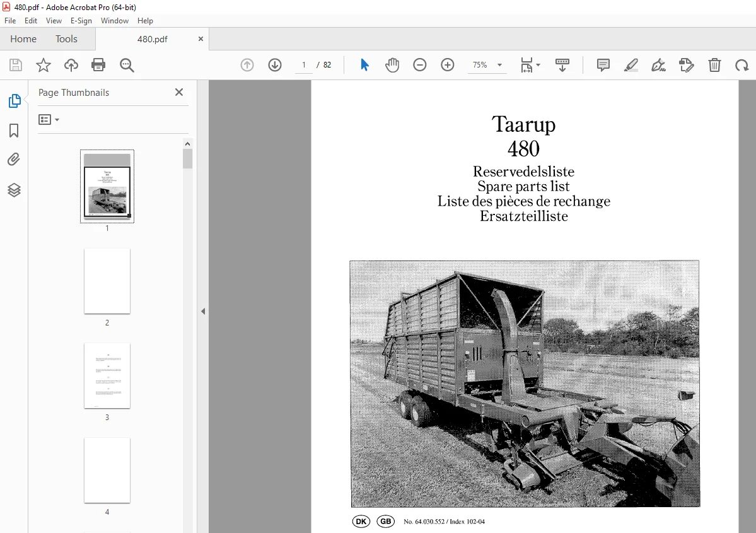
Task: Toggle the Page Thumbnails sidebar icon
Action: [15, 101]
